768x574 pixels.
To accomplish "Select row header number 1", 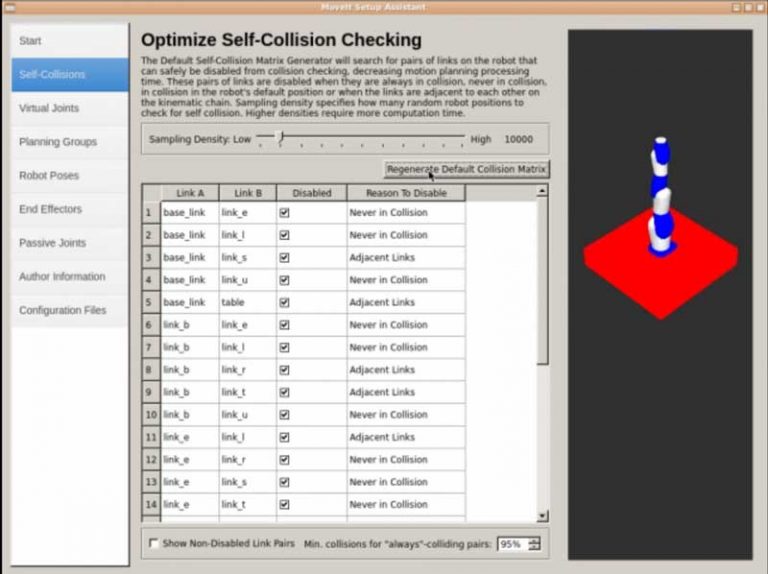I will coord(151,213).
